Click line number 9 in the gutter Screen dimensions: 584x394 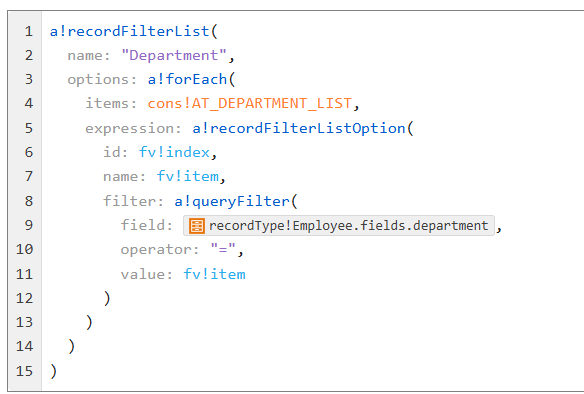point(29,225)
